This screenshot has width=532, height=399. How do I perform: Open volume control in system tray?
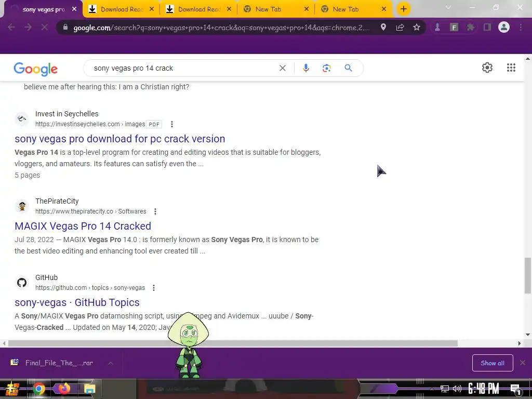click(x=457, y=389)
